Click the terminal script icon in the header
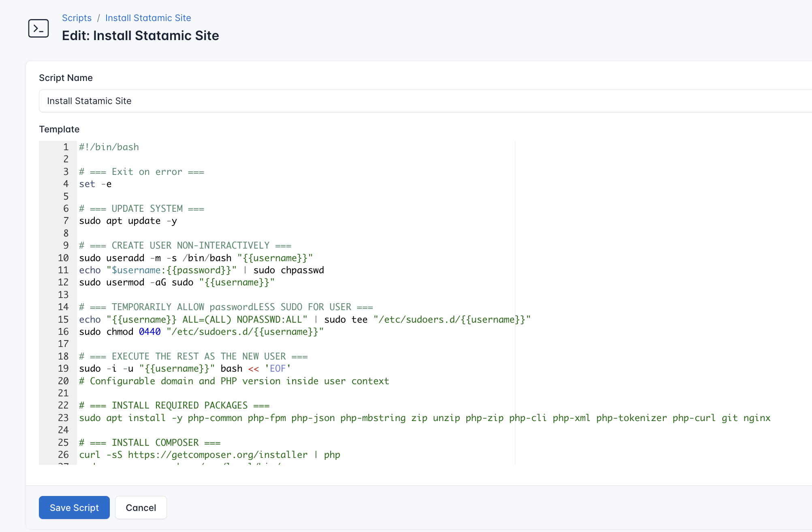This screenshot has height=532, width=812. coord(38,28)
